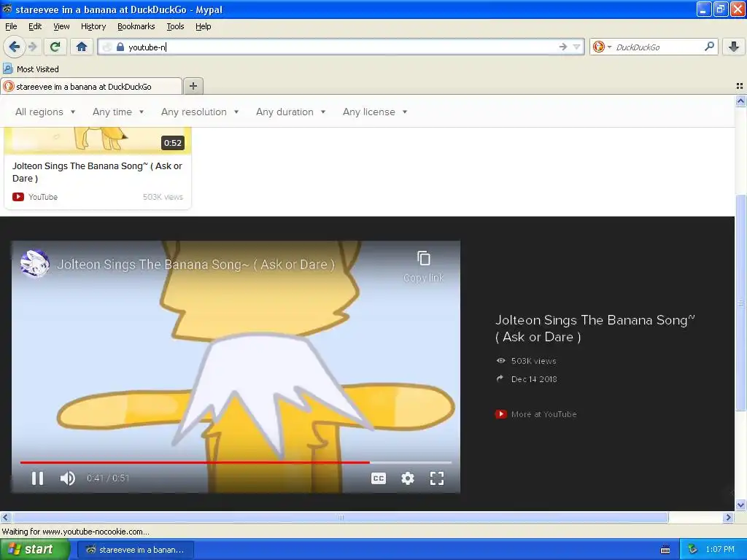Reload the current page

(x=55, y=47)
